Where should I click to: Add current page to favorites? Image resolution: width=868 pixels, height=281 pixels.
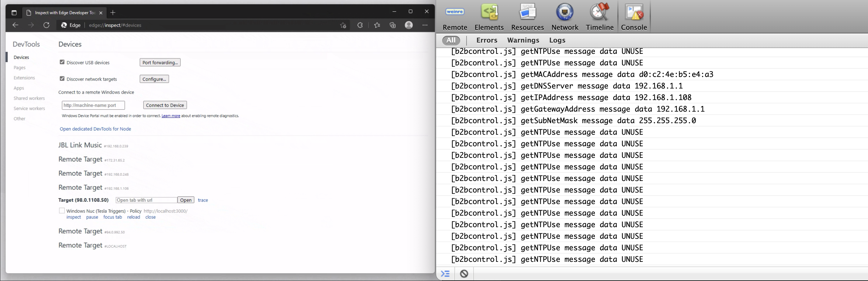pyautogui.click(x=343, y=25)
